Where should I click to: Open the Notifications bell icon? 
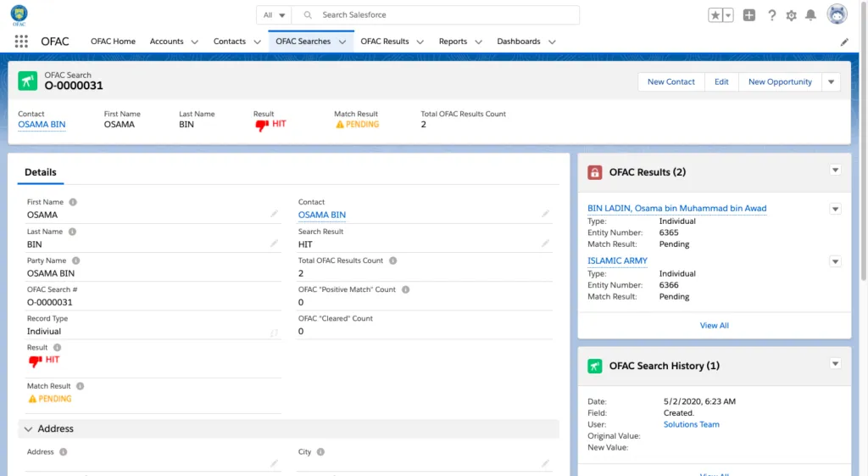pos(810,15)
